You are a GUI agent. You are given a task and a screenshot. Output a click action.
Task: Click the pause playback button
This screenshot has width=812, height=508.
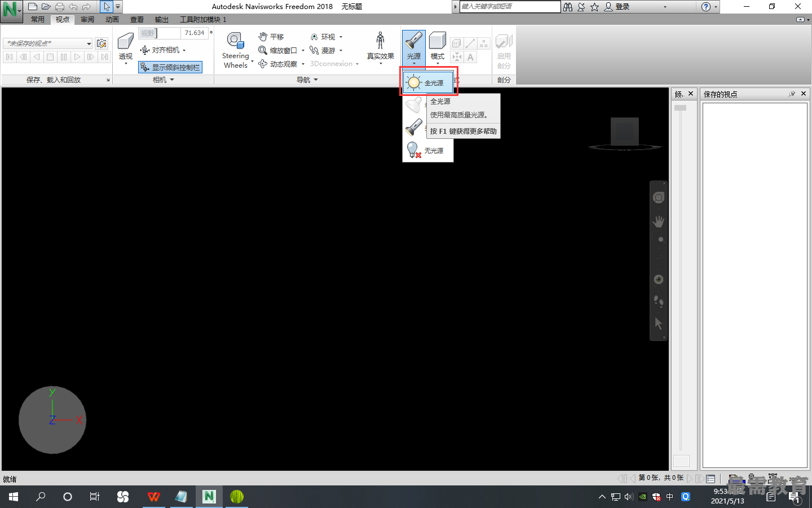tap(64, 57)
